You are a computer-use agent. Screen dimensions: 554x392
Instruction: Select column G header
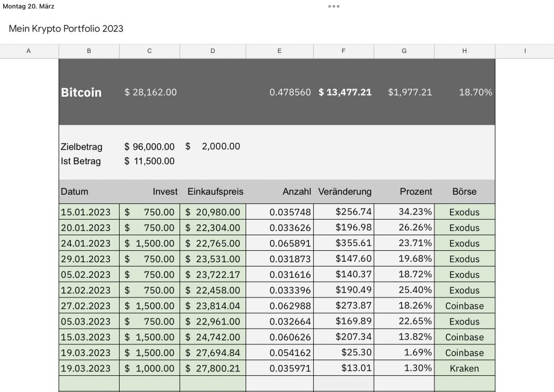coord(404,51)
